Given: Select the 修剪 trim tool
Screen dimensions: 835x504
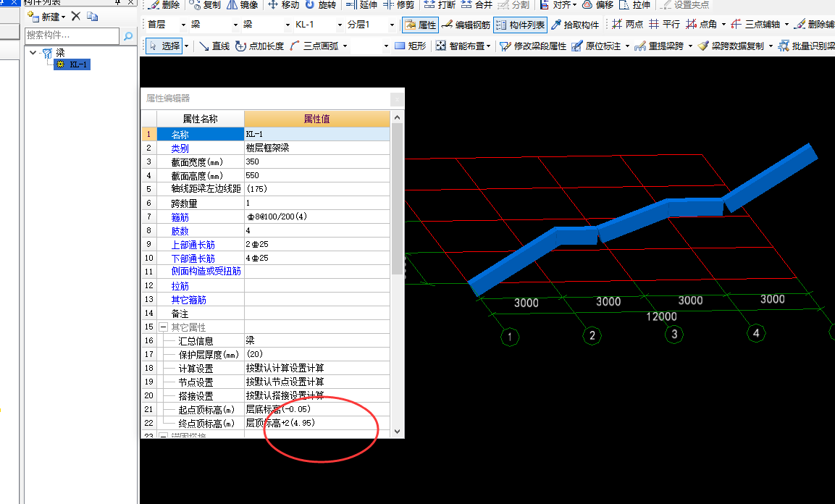Looking at the screenshot, I should 398,5.
